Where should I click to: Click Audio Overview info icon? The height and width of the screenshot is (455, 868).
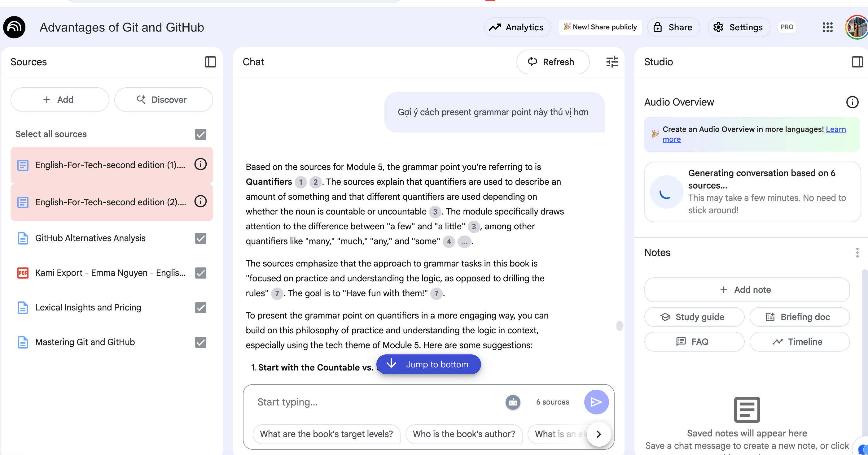852,102
